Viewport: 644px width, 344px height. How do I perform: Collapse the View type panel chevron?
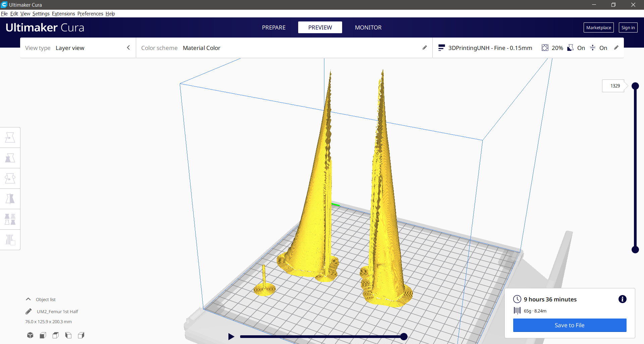pos(128,48)
